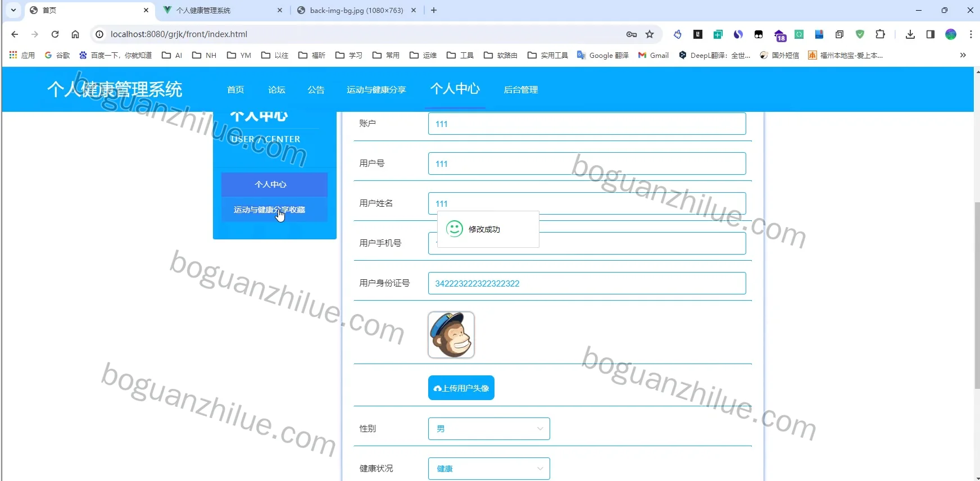Open 运动与健康分享收藏 in the sidebar
980x481 pixels.
[x=274, y=210]
